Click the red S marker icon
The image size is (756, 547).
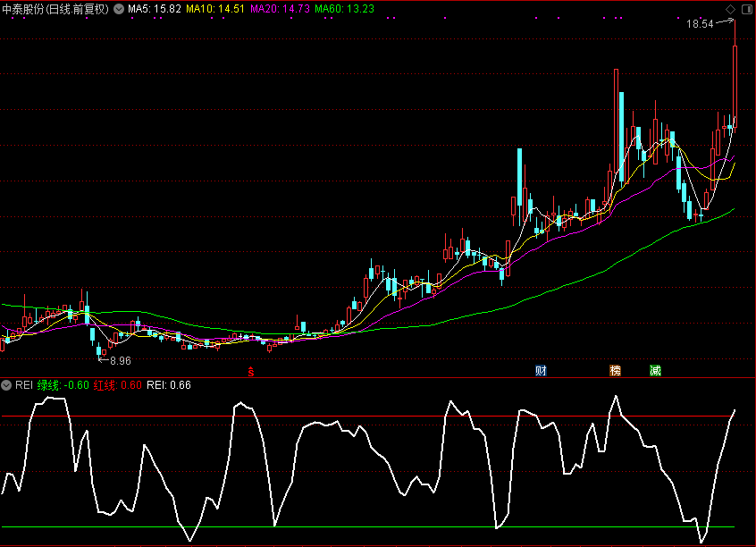(x=251, y=371)
